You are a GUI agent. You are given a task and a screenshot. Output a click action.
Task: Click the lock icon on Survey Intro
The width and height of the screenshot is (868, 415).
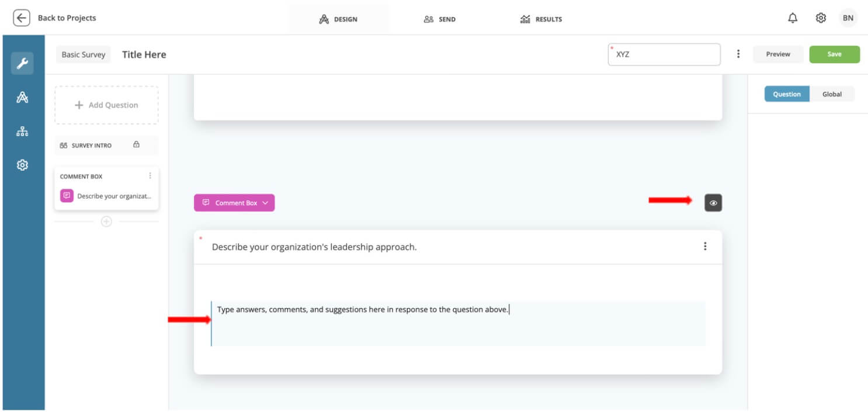[136, 144]
